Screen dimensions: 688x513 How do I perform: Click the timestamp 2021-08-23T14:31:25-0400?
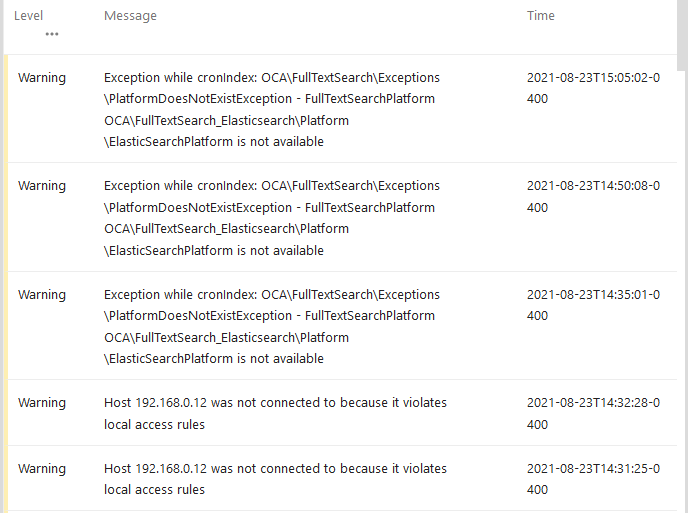593,479
